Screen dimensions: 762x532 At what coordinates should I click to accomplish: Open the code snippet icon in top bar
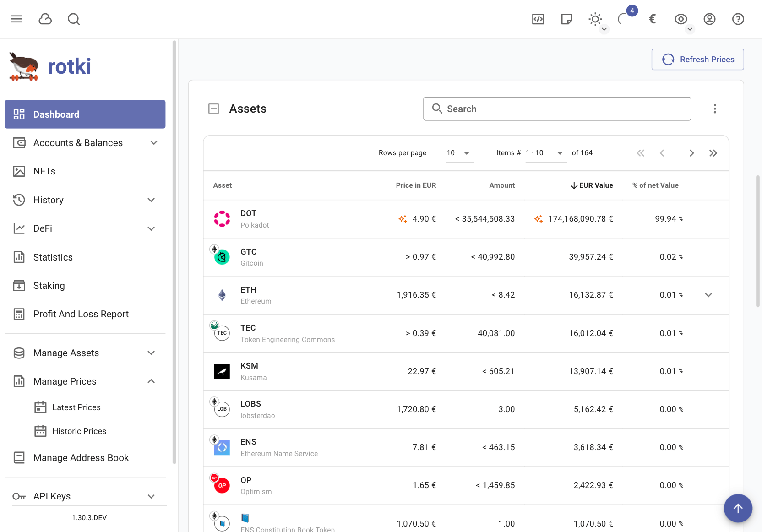[538, 19]
